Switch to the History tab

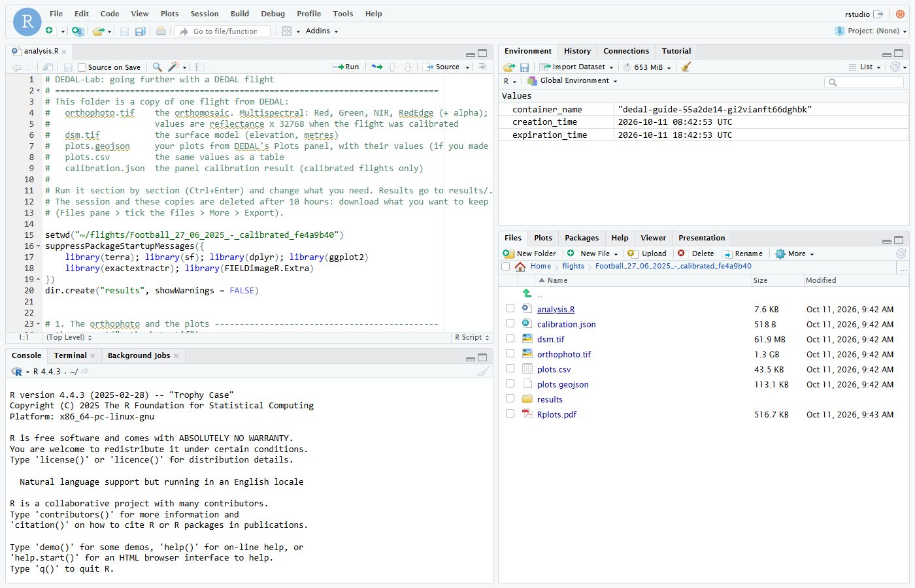click(577, 51)
